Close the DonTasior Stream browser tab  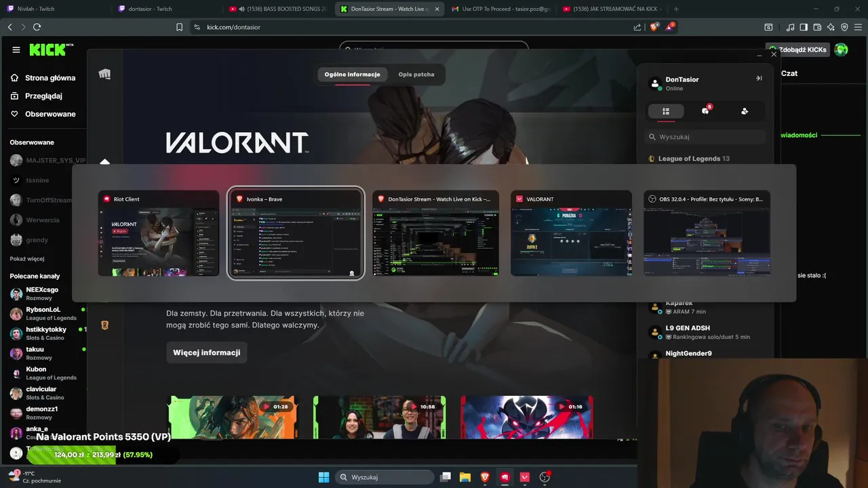(x=436, y=9)
